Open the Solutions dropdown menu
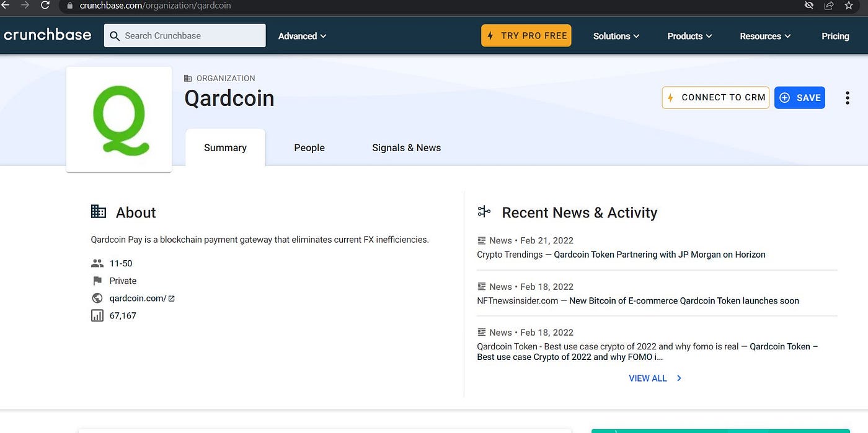868x433 pixels. tap(616, 36)
